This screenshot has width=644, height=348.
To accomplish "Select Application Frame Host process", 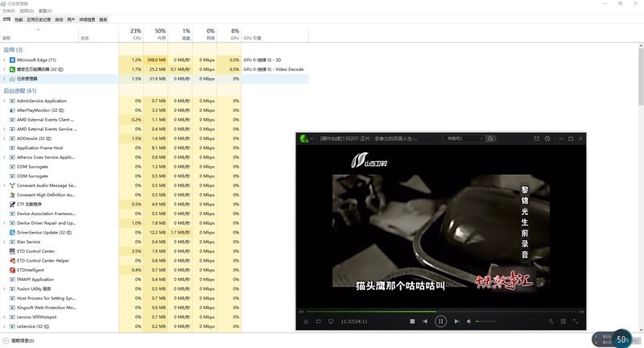I will (x=39, y=148).
